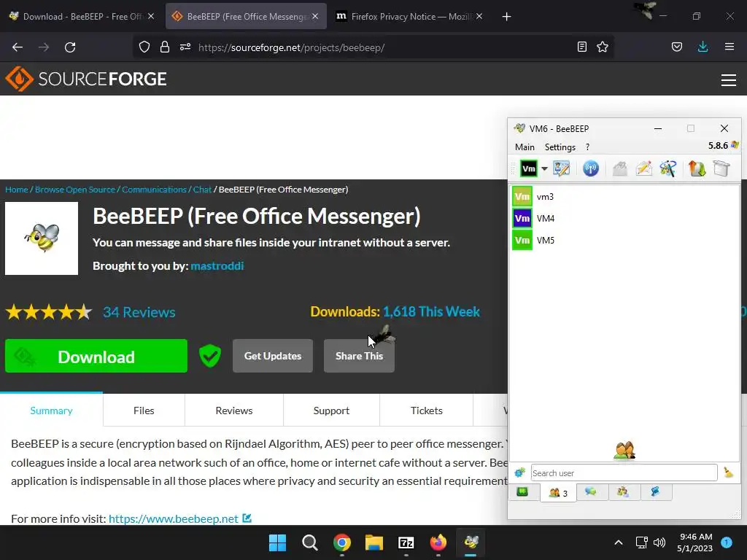Open the Firefox application menu
The image size is (747, 560).
[x=729, y=47]
